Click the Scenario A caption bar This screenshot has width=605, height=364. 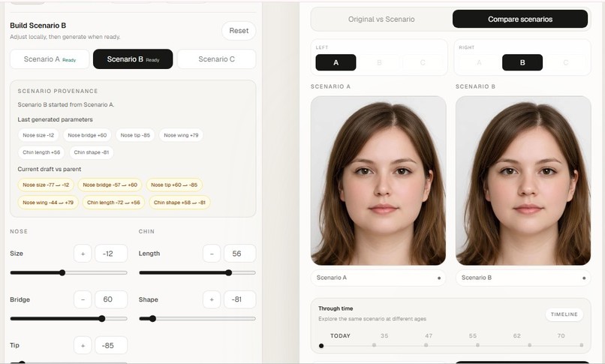pyautogui.click(x=378, y=278)
